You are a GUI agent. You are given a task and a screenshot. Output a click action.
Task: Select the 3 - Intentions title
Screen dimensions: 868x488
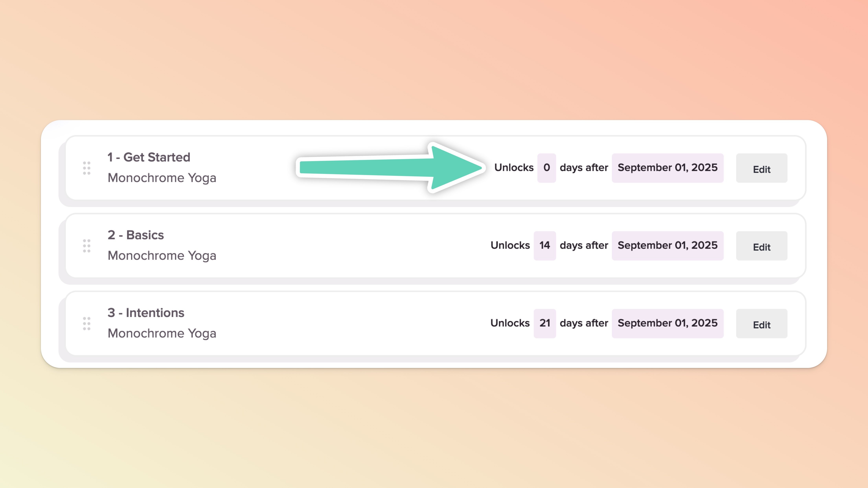146,313
